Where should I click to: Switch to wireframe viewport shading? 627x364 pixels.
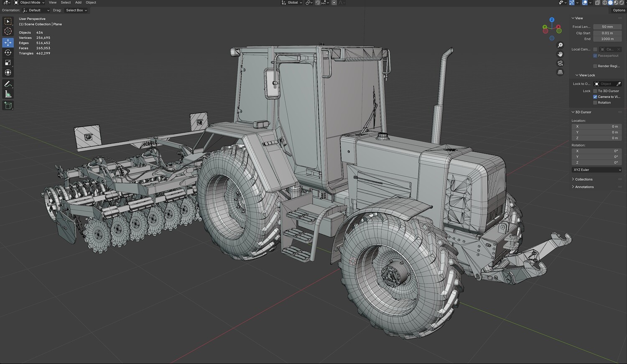[604, 3]
